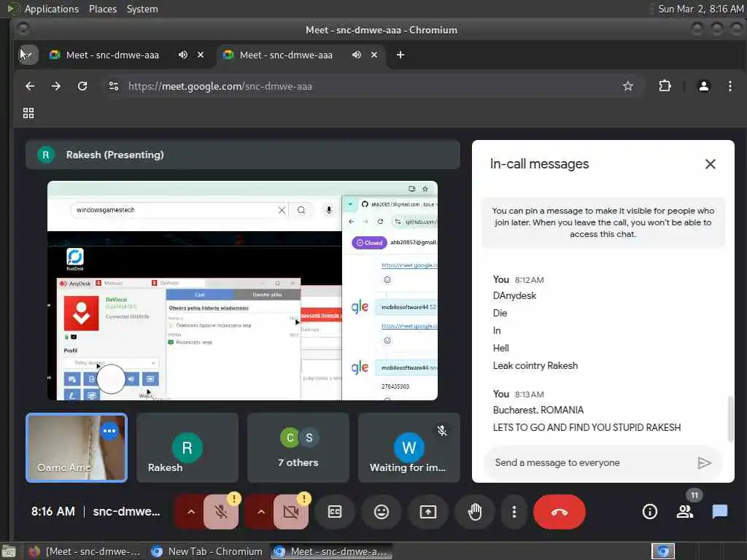The image size is (747, 560).
Task: Open the Applications menu
Action: tap(52, 9)
